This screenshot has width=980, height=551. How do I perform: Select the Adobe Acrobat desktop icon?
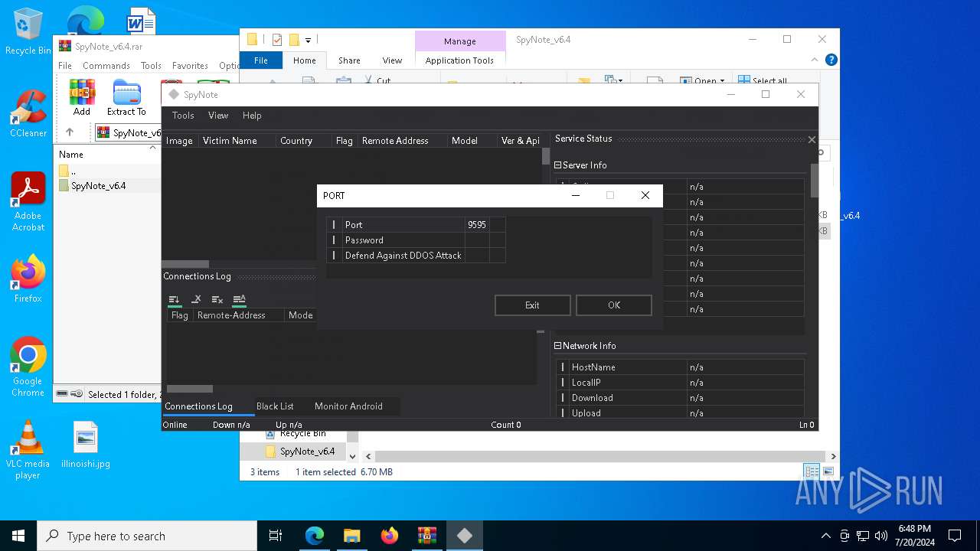(x=28, y=202)
